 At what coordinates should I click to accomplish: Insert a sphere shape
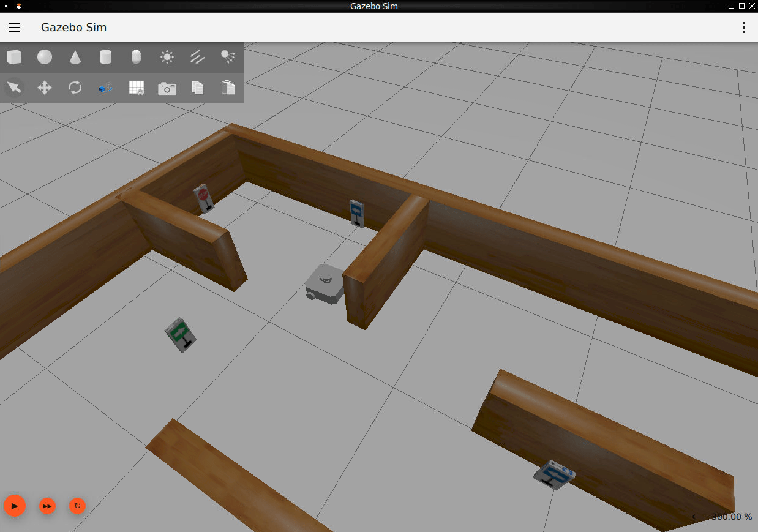[45, 57]
